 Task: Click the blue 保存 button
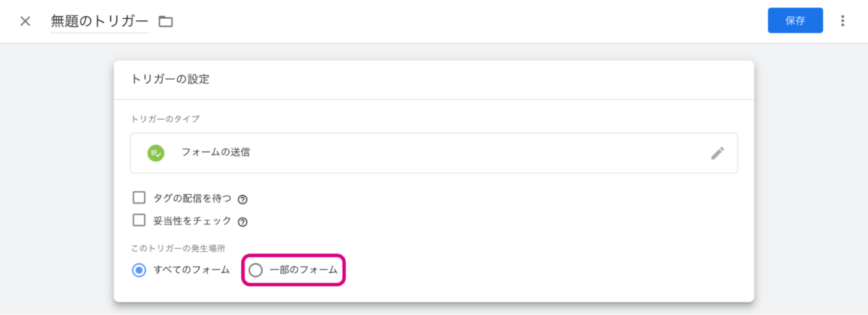(795, 21)
